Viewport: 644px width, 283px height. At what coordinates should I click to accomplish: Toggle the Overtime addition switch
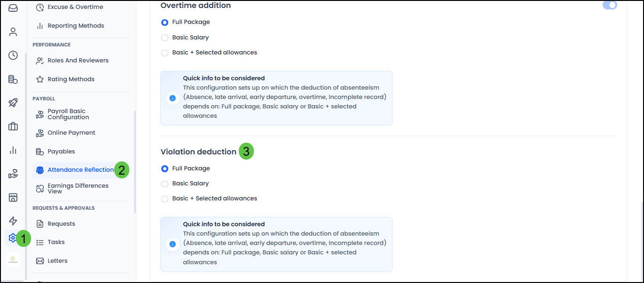tap(610, 5)
